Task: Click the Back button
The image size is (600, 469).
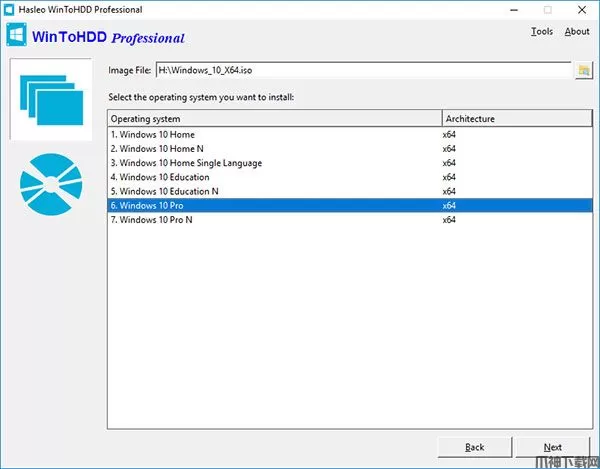Action: [x=474, y=447]
